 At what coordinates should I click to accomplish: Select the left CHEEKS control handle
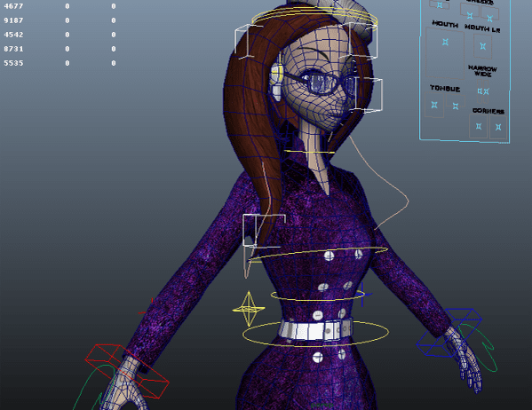(x=470, y=15)
